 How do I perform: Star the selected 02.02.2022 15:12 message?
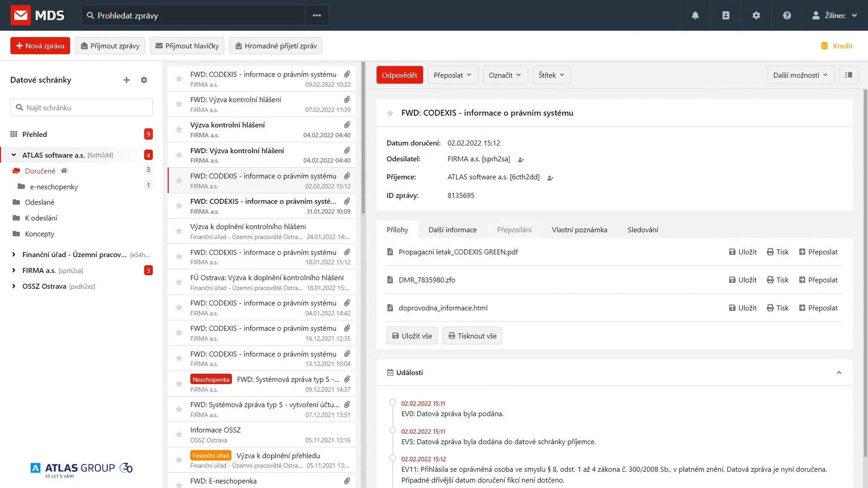pyautogui.click(x=179, y=180)
